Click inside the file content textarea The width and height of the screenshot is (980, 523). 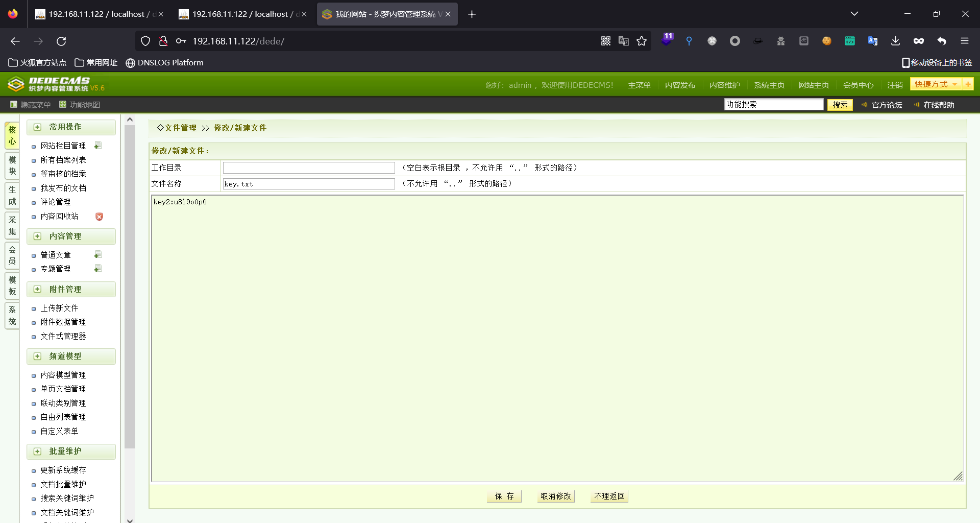coord(557,338)
